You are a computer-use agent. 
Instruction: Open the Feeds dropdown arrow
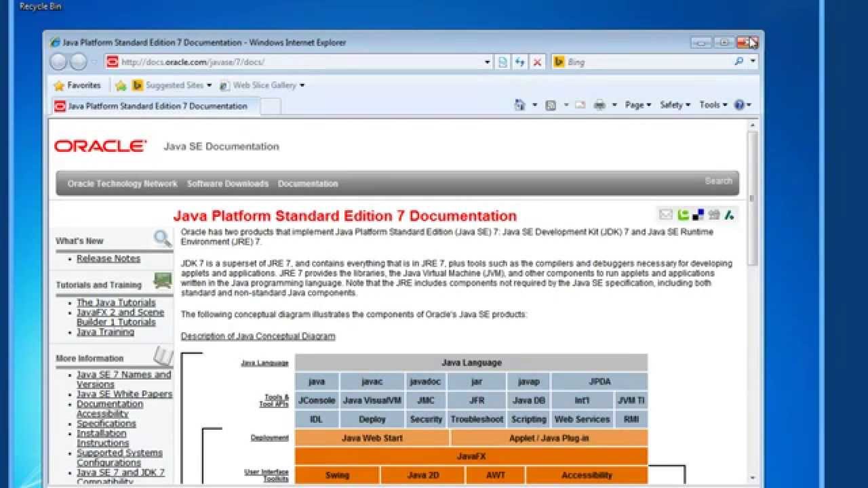[566, 105]
